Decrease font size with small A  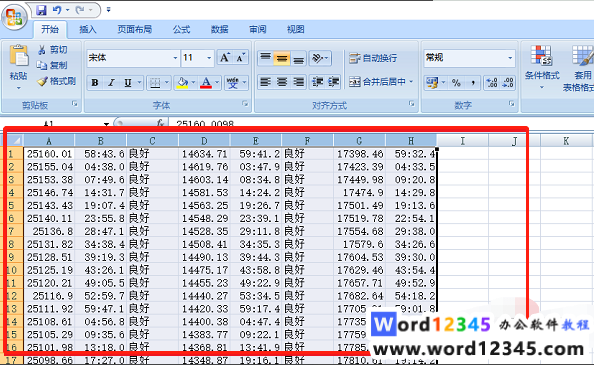(x=241, y=58)
